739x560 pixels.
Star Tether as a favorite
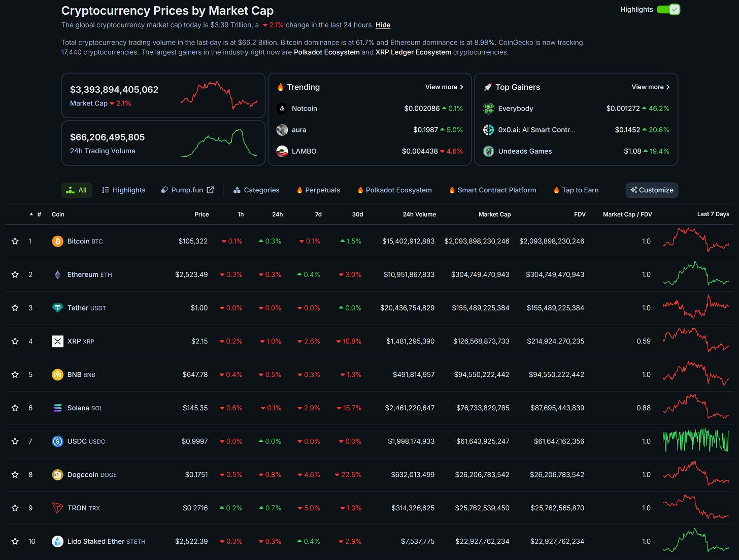[x=15, y=308]
